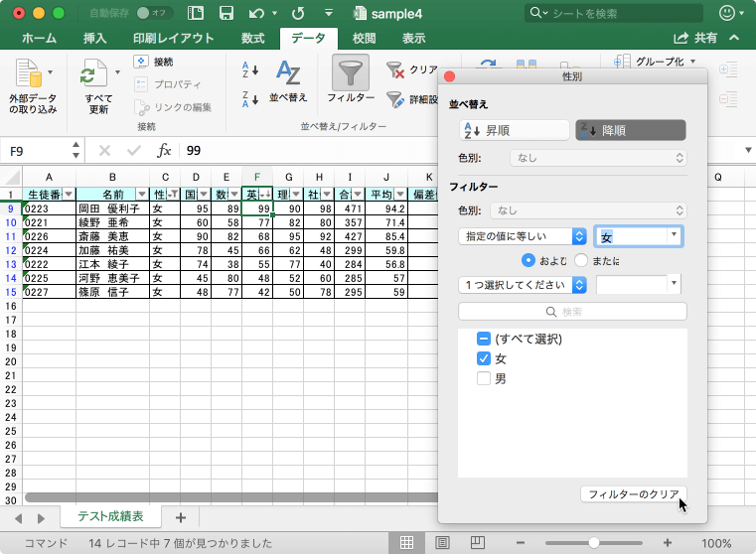
Task: Click the 降順 sort button
Action: click(x=631, y=130)
